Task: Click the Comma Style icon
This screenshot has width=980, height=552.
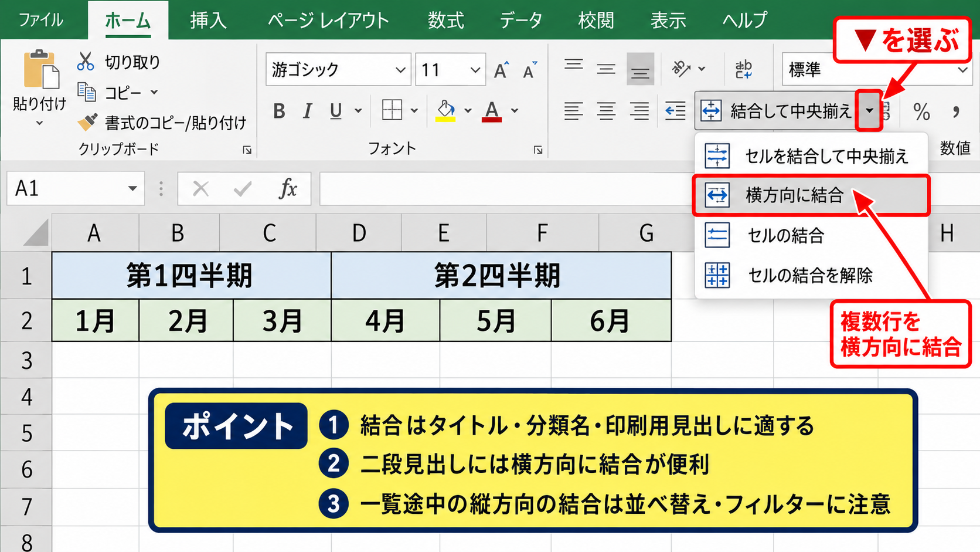Action: 956,111
